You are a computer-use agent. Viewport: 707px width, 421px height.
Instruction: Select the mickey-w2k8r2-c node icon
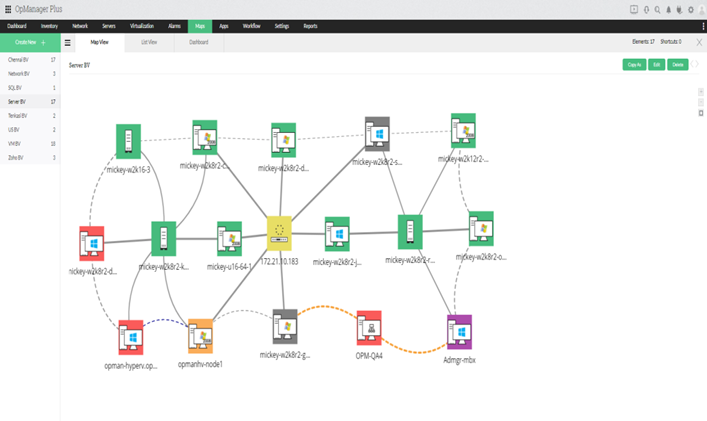pos(205,137)
